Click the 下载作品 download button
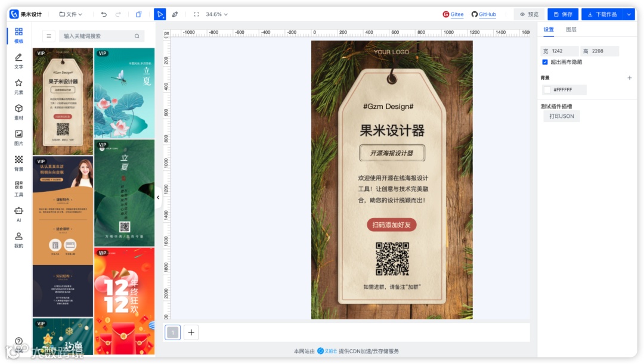This screenshot has width=644, height=364. (x=602, y=14)
